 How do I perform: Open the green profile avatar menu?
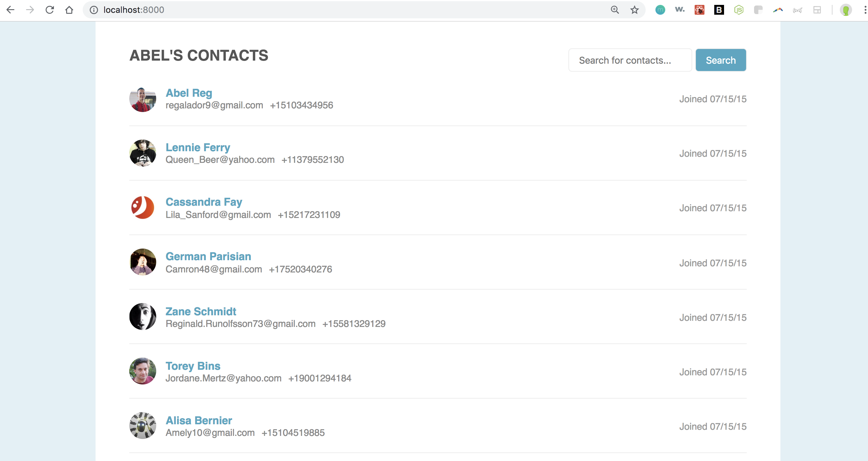845,10
